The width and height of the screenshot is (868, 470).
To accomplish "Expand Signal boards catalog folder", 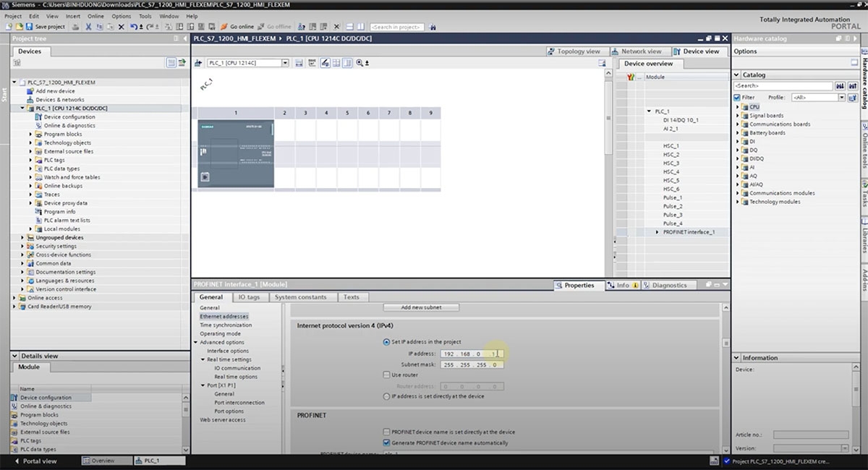I will click(738, 116).
